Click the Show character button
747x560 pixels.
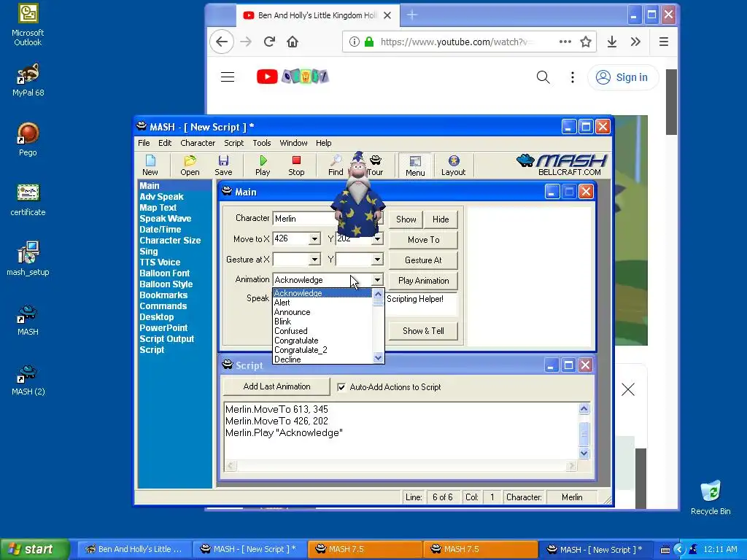(x=406, y=219)
